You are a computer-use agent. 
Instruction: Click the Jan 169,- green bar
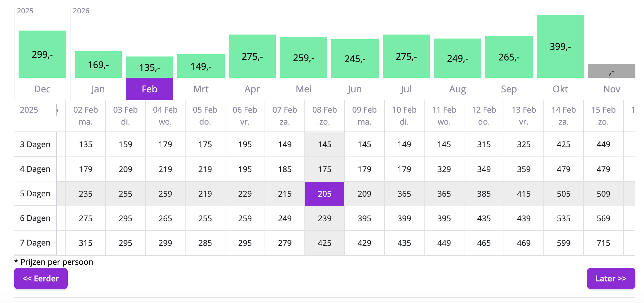tap(98, 64)
